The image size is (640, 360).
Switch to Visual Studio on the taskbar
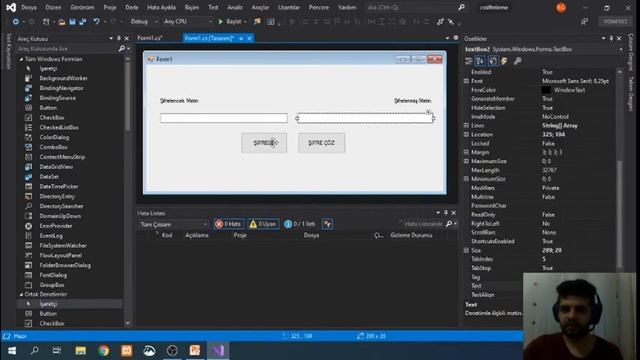[x=218, y=351]
